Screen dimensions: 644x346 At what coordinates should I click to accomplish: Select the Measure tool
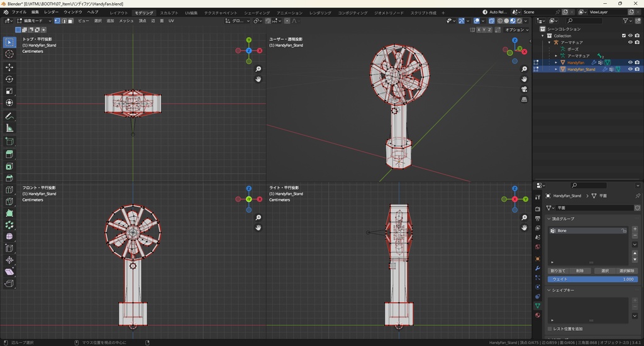pyautogui.click(x=9, y=128)
